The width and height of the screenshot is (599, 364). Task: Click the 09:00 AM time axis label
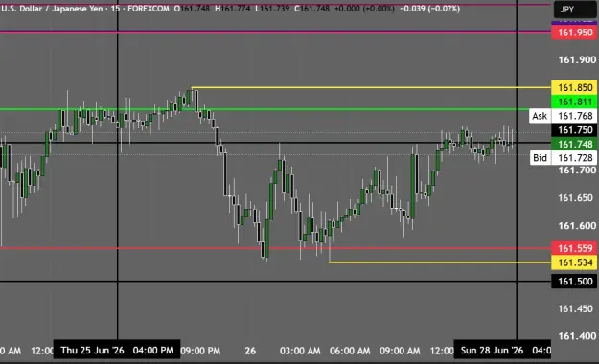400,351
